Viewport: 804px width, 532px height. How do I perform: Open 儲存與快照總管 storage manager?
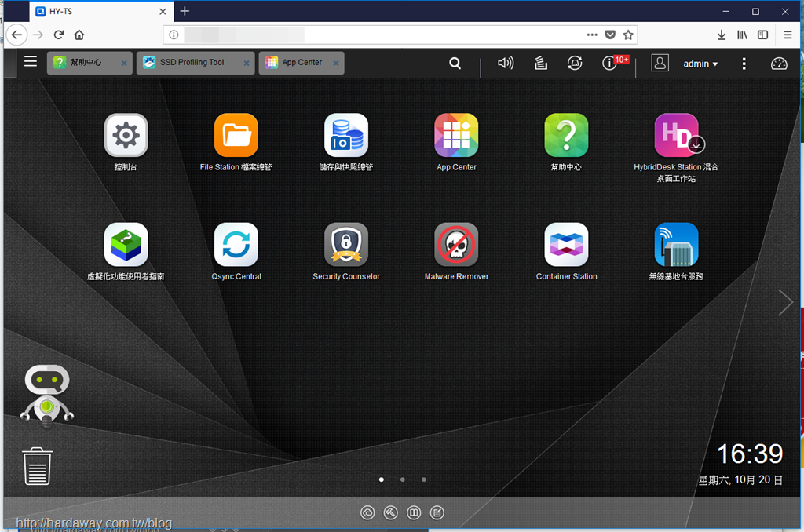346,135
